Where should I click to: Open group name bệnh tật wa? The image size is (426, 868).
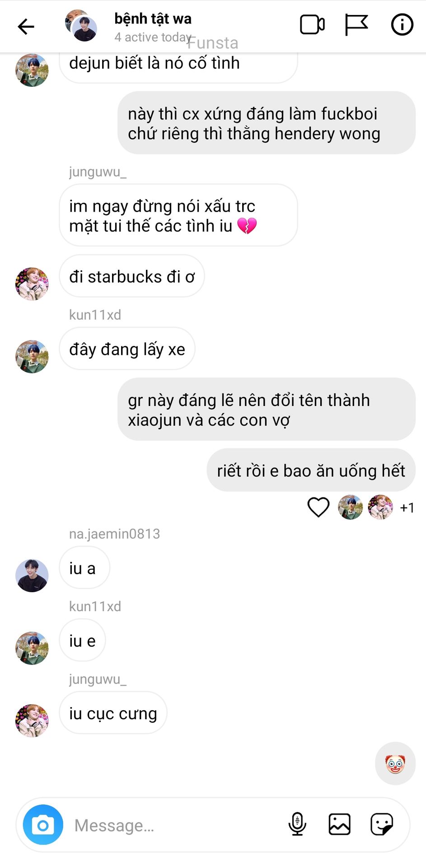[153, 19]
